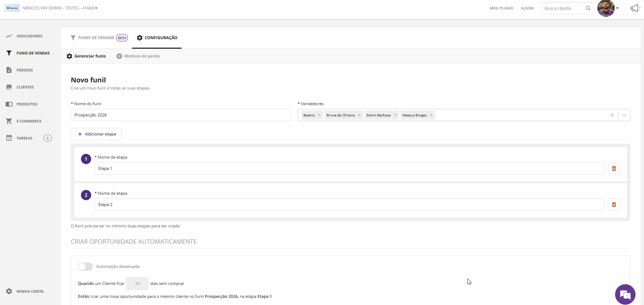
Task: Open announcements megaphone icon
Action: [635, 8]
